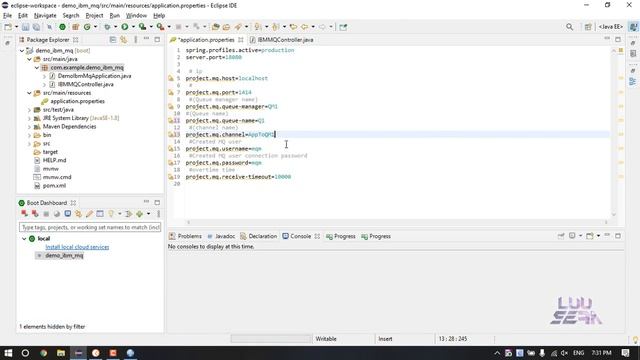Select the Java EE perspective button

tap(611, 27)
